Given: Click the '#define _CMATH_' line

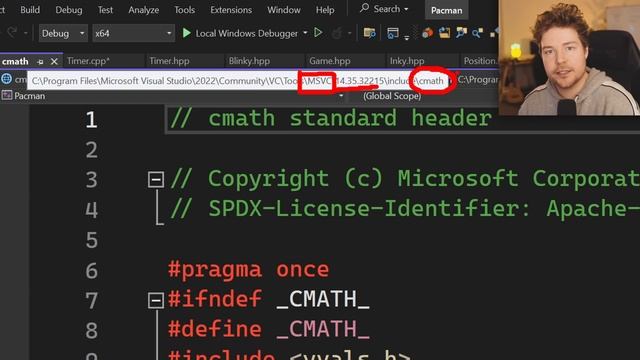Looking at the screenshot, I should click(x=269, y=330).
